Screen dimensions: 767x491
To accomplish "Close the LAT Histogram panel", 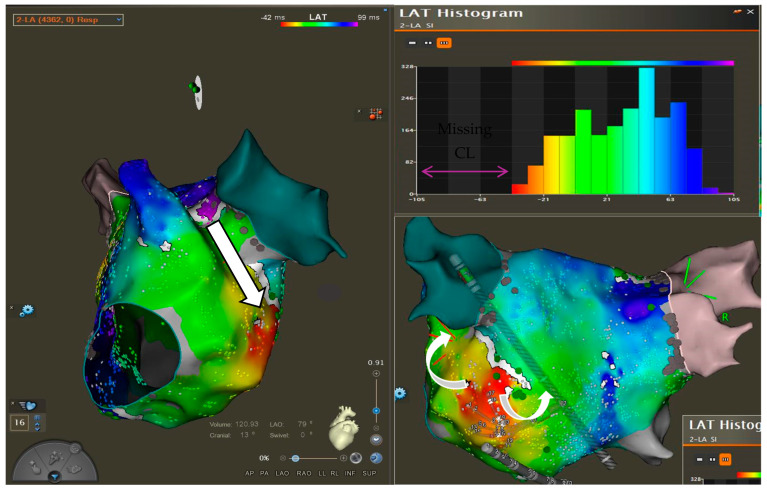I will 750,12.
